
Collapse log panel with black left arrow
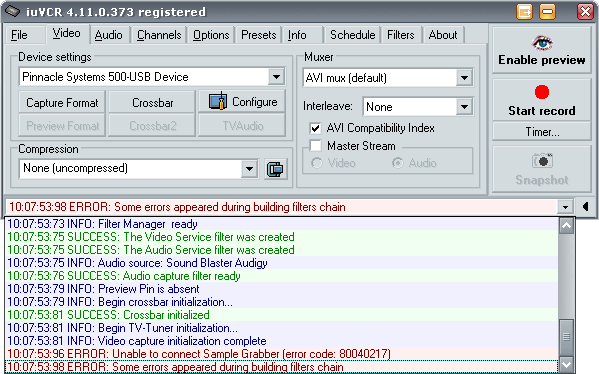[x=585, y=207]
